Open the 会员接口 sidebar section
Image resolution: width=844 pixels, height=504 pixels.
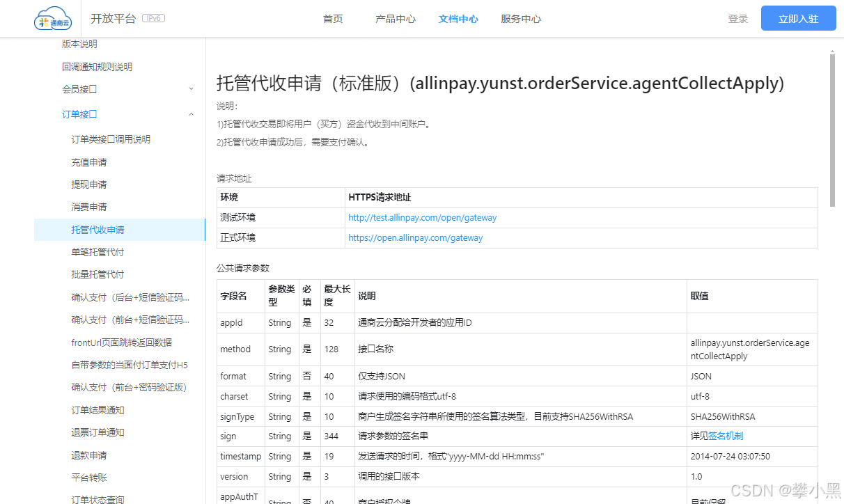[x=79, y=89]
